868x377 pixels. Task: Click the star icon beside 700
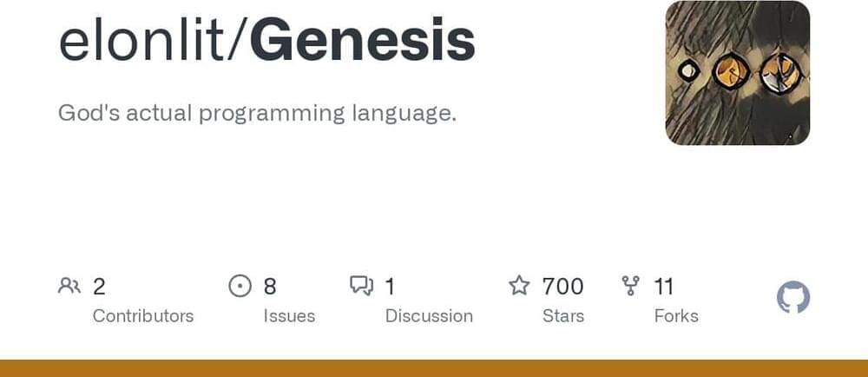coord(519,286)
